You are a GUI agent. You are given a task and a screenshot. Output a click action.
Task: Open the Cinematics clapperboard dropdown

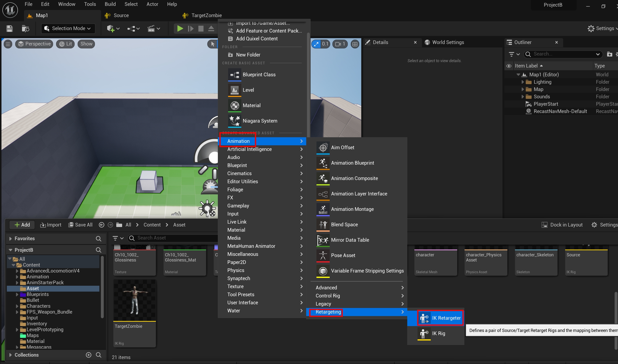[x=153, y=28]
